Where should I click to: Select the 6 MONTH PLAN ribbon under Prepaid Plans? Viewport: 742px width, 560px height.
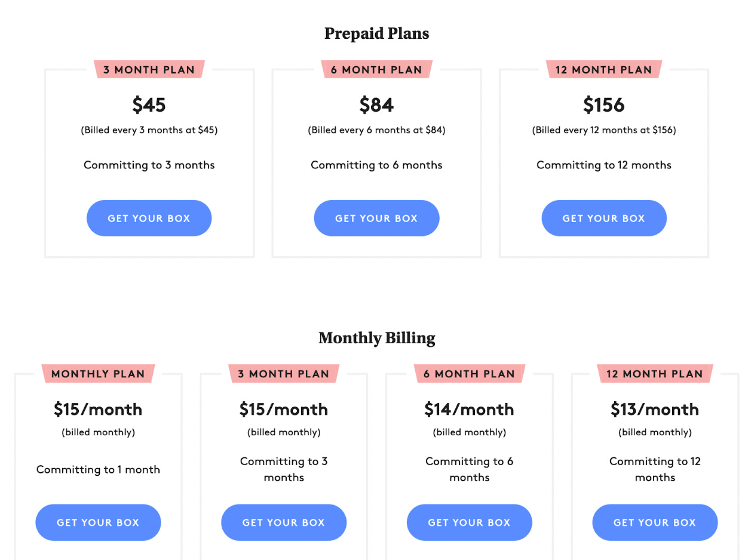(376, 69)
